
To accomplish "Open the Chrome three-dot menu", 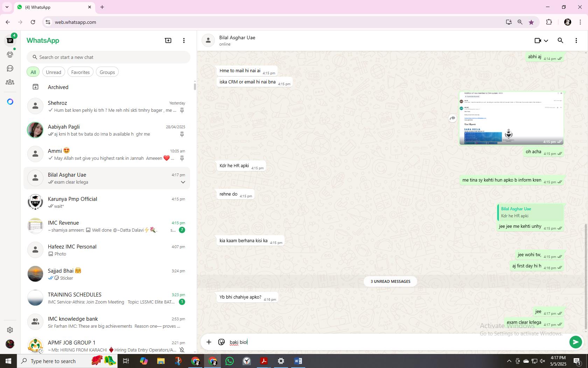I will [x=580, y=22].
